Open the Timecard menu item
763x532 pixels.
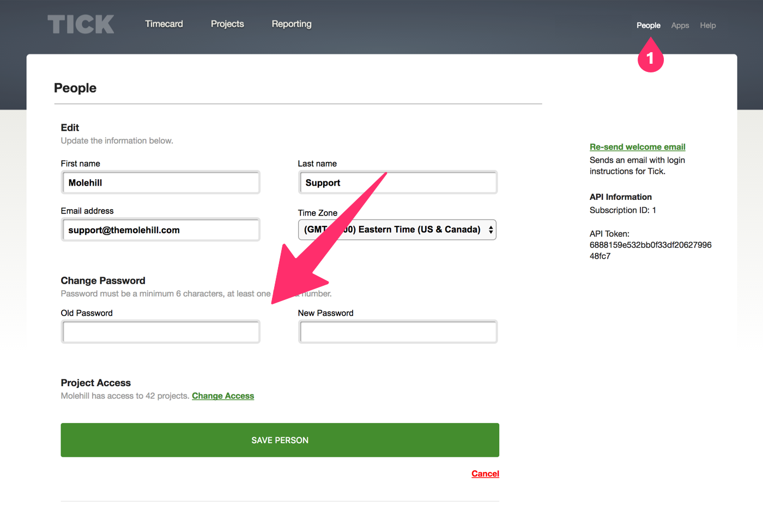pyautogui.click(x=164, y=24)
